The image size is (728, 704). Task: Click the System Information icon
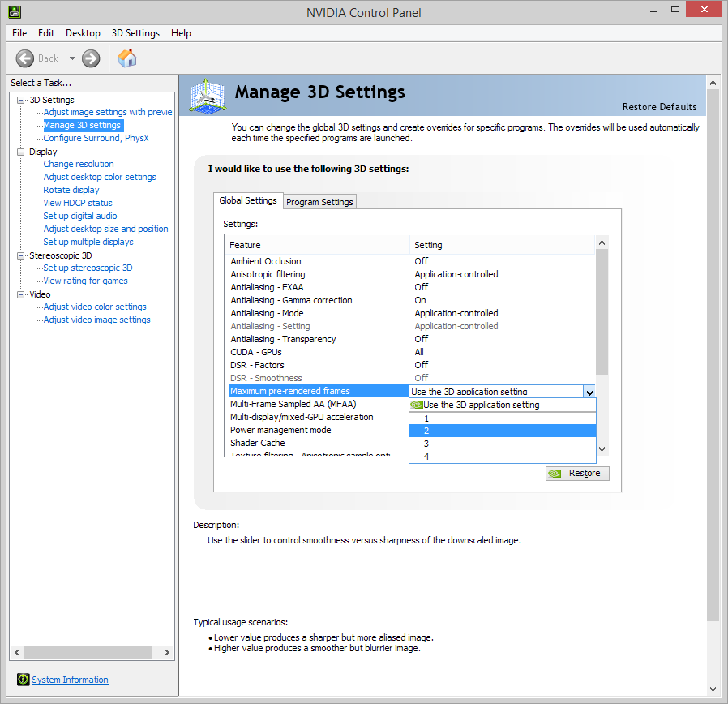click(23, 680)
